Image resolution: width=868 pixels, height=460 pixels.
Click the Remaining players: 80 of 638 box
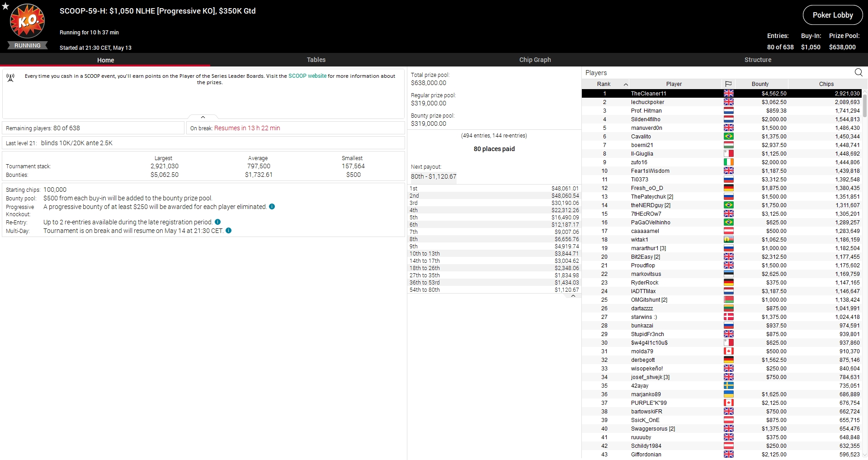point(93,128)
